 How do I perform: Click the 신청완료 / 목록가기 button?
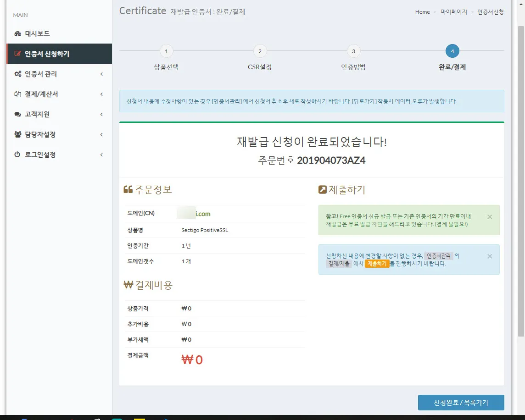click(x=461, y=403)
